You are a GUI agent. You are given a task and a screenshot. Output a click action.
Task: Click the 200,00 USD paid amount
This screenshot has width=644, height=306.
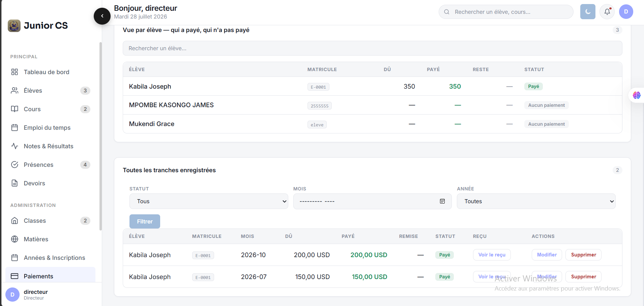pos(369,255)
